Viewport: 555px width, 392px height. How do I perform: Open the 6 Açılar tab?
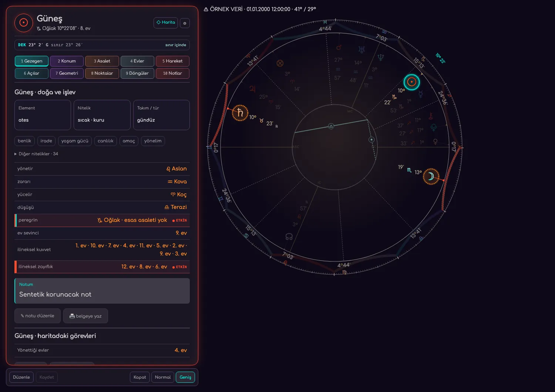pos(31,73)
